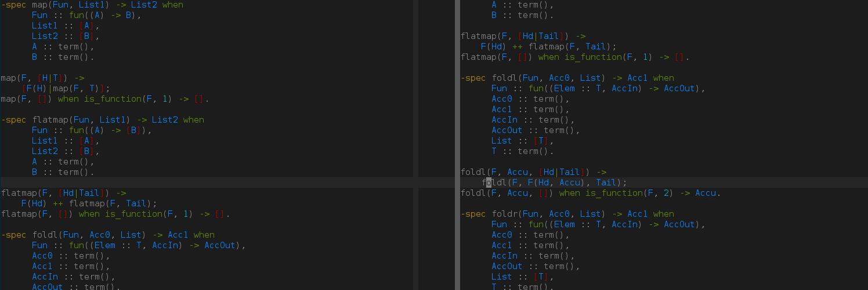This screenshot has width=868, height=290.
Task: Click '-spec foldl(Fun, Acc0, List)' in right pane
Action: 567,78
